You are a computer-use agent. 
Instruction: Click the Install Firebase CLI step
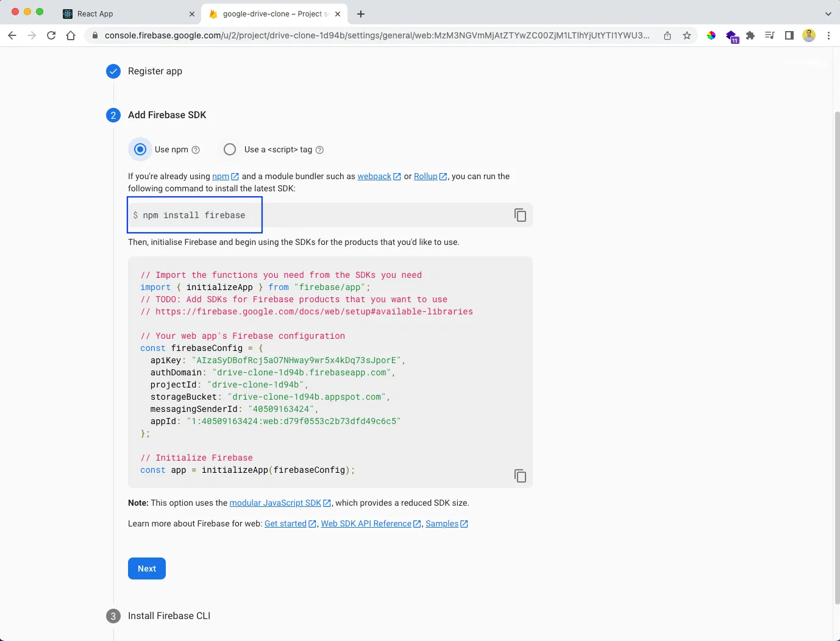coord(169,616)
